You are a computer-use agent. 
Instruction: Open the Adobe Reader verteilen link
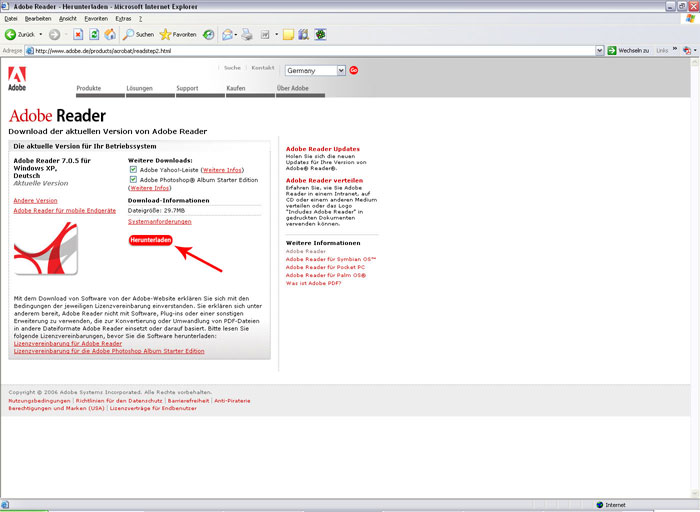click(325, 180)
